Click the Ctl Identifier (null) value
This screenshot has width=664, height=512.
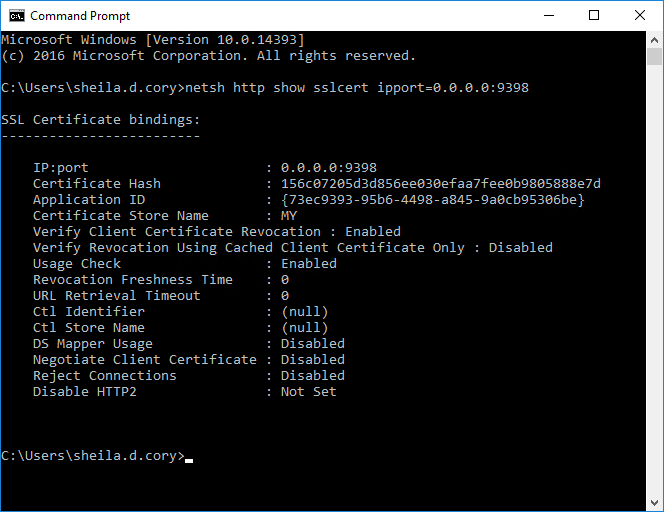[x=304, y=312]
